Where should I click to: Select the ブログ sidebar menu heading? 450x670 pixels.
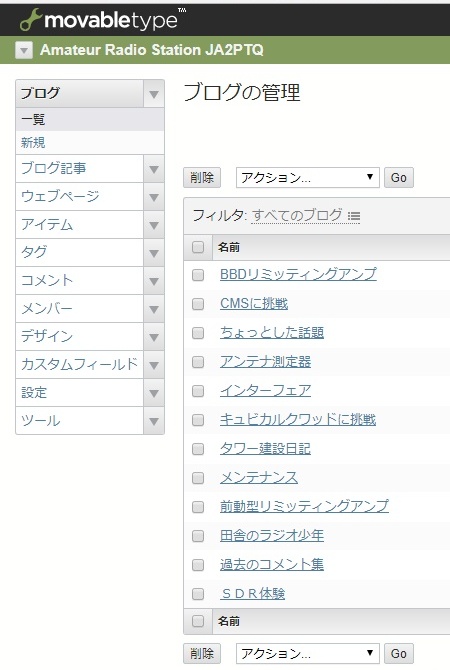click(79, 94)
